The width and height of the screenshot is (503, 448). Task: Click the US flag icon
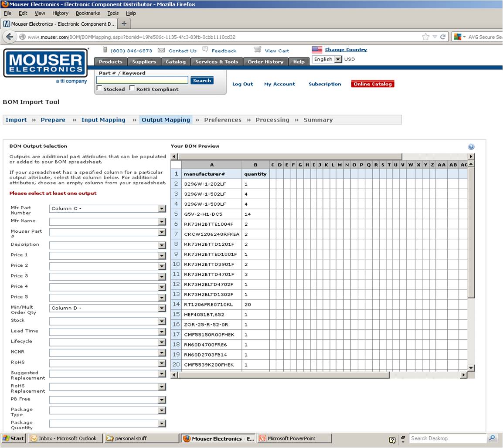(x=317, y=50)
